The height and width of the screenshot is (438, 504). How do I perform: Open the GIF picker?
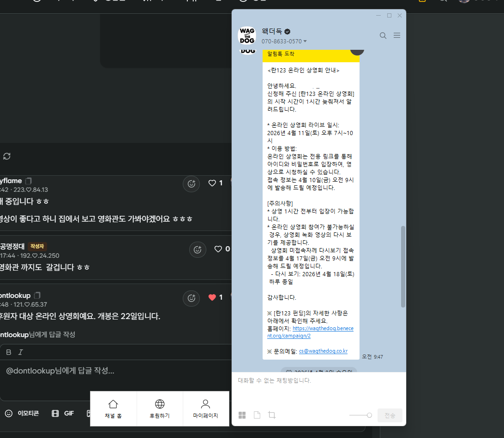click(x=63, y=413)
